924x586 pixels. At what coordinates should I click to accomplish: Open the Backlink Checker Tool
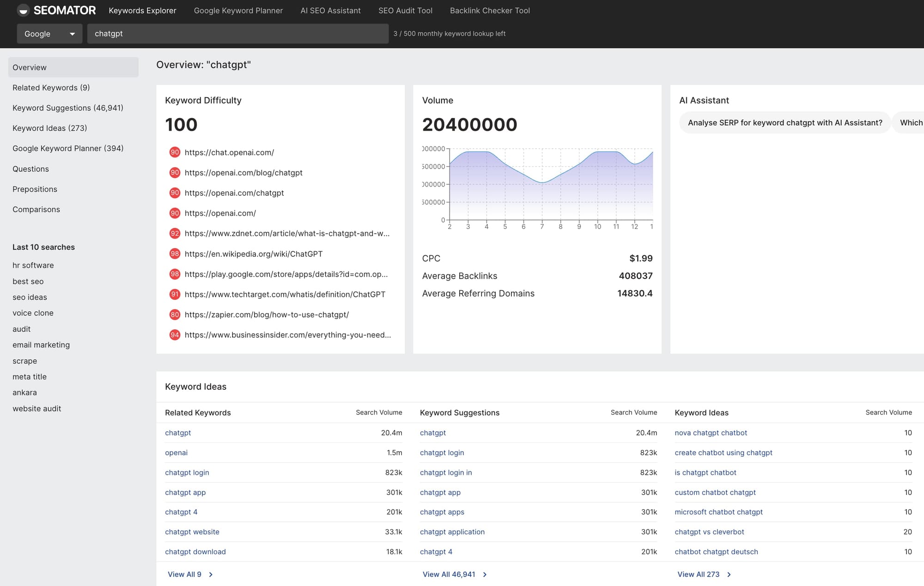point(490,11)
